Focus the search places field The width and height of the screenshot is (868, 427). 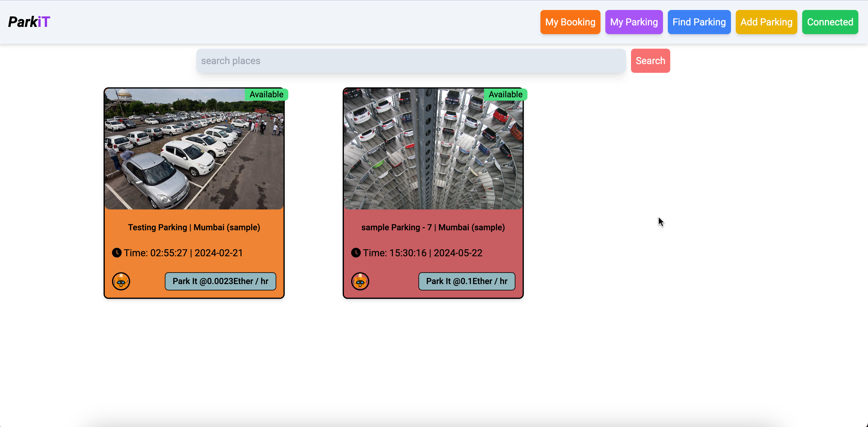click(411, 61)
